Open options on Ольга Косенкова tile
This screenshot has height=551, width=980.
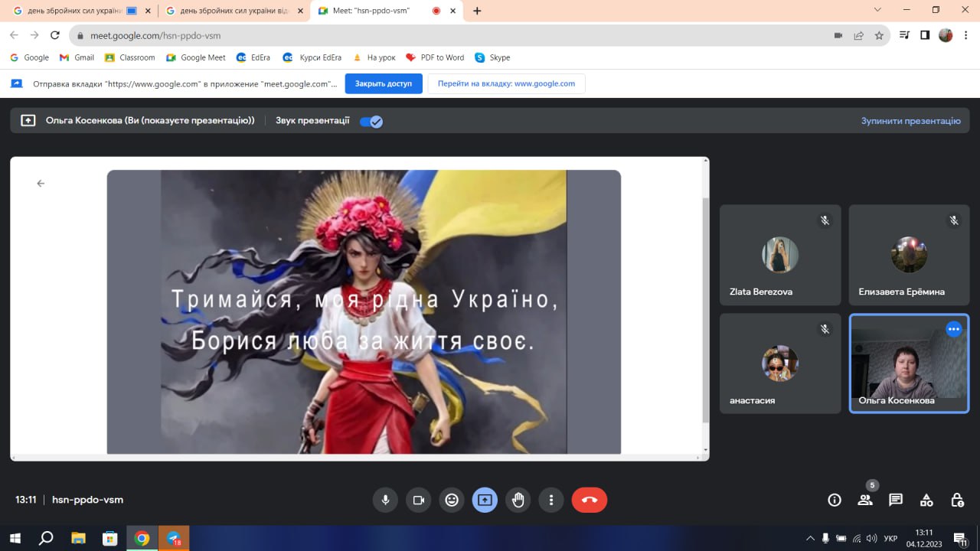click(953, 329)
